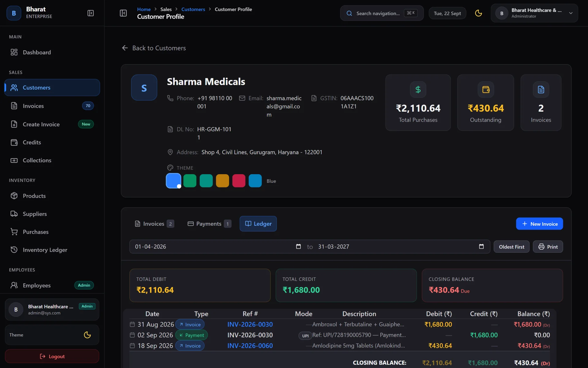This screenshot has height=368, width=588.
Task: Open invoice INV-2026-0060 ledger reference
Action: [250, 346]
